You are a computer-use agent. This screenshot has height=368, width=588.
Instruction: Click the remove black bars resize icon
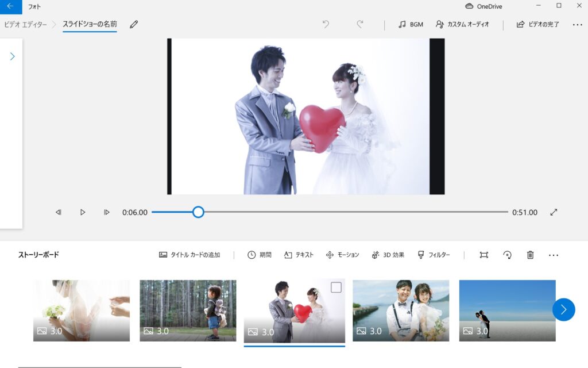tap(484, 255)
